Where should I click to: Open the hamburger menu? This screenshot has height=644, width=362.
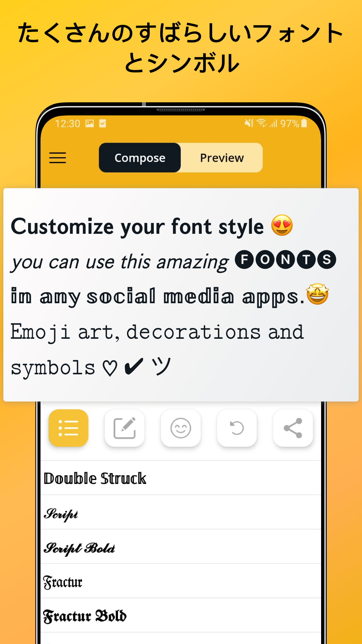coord(58,158)
